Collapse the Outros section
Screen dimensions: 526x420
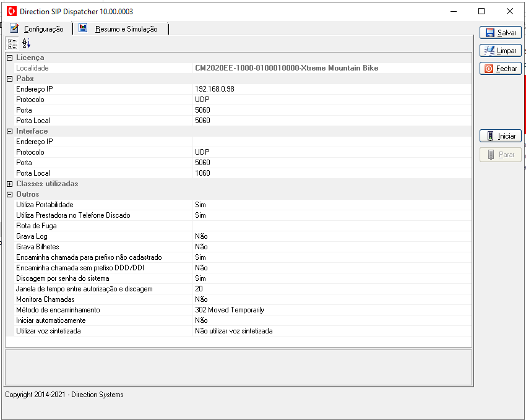pos(10,195)
